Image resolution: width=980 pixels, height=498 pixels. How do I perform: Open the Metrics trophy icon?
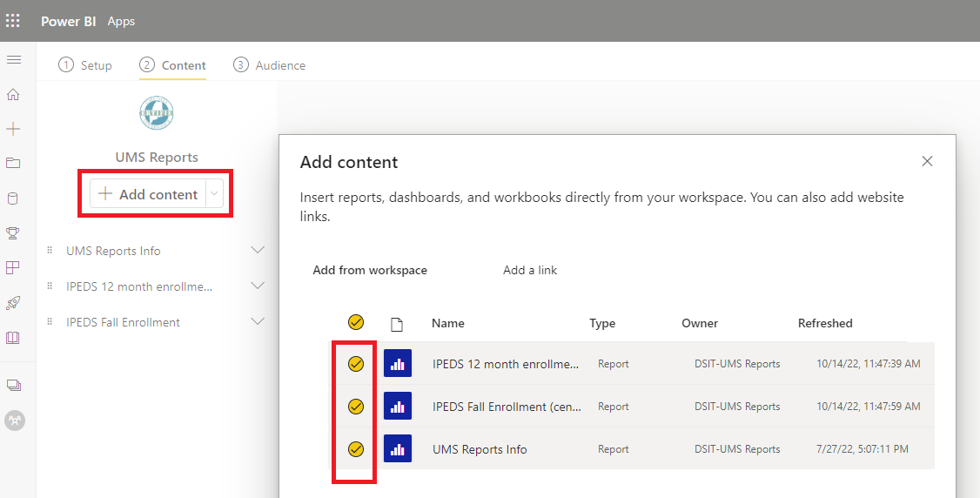pos(13,233)
